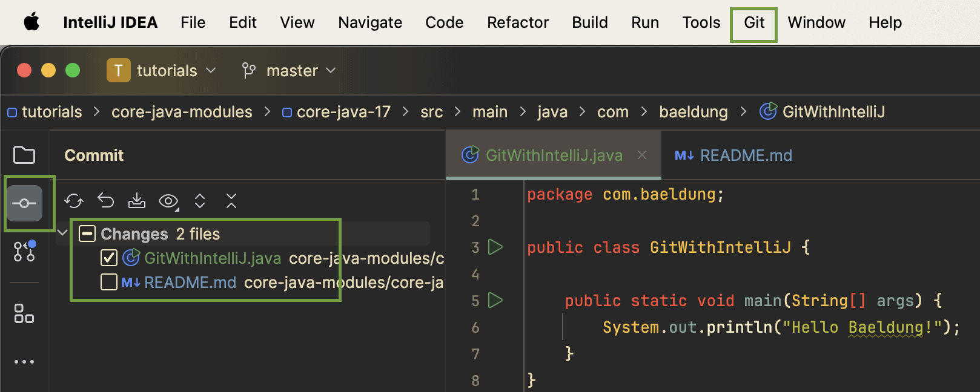This screenshot has height=392, width=980.
Task: Open the Project tool window folder icon
Action: click(x=24, y=155)
